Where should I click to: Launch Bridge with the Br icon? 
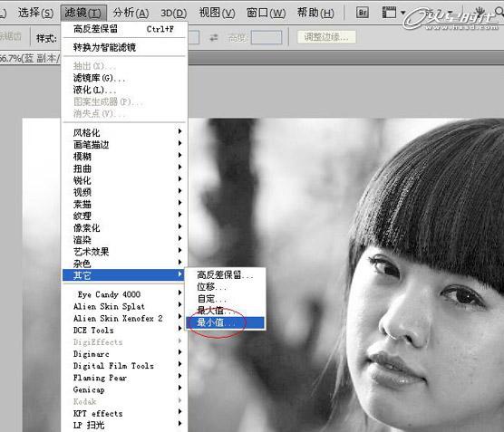click(x=363, y=13)
